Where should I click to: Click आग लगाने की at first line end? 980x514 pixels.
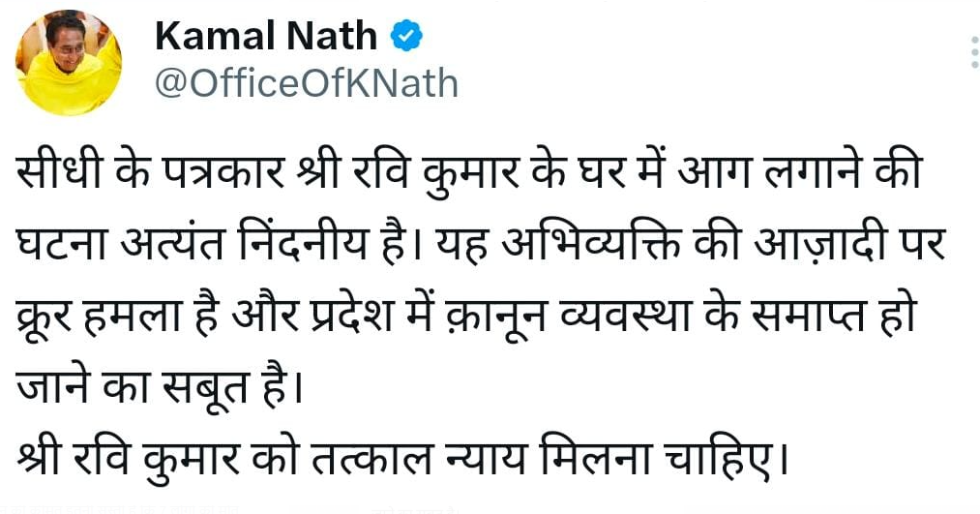click(800, 172)
